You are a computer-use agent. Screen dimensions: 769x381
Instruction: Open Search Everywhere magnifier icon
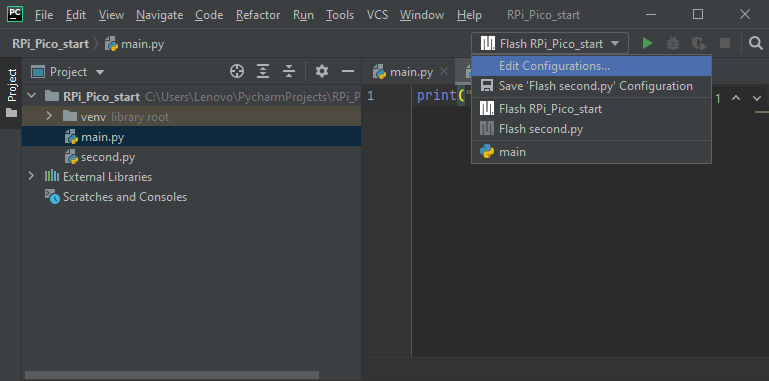(756, 44)
